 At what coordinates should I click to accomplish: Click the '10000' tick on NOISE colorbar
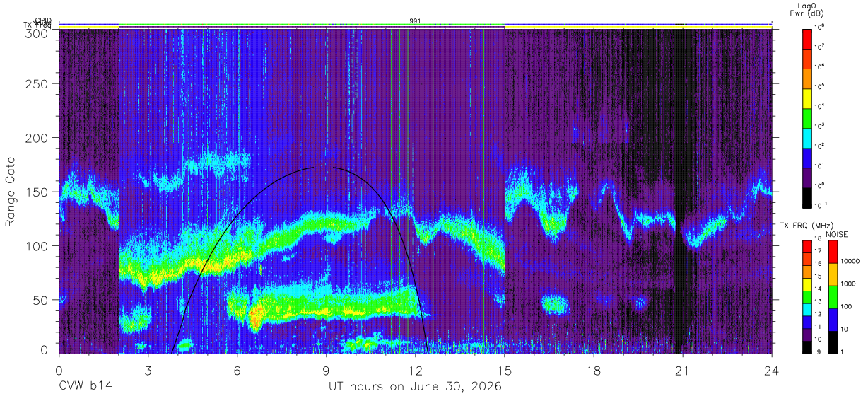click(x=849, y=262)
